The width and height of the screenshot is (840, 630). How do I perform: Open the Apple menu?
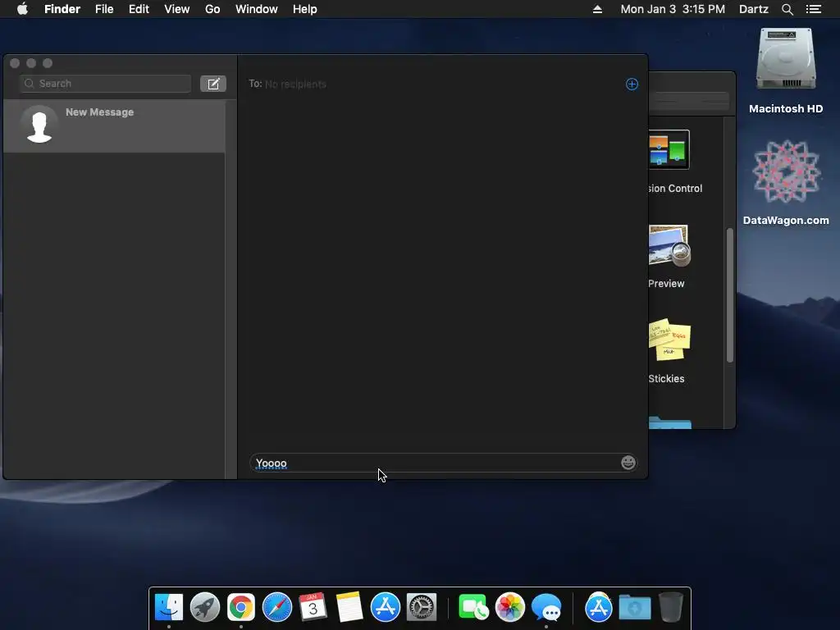[22, 9]
